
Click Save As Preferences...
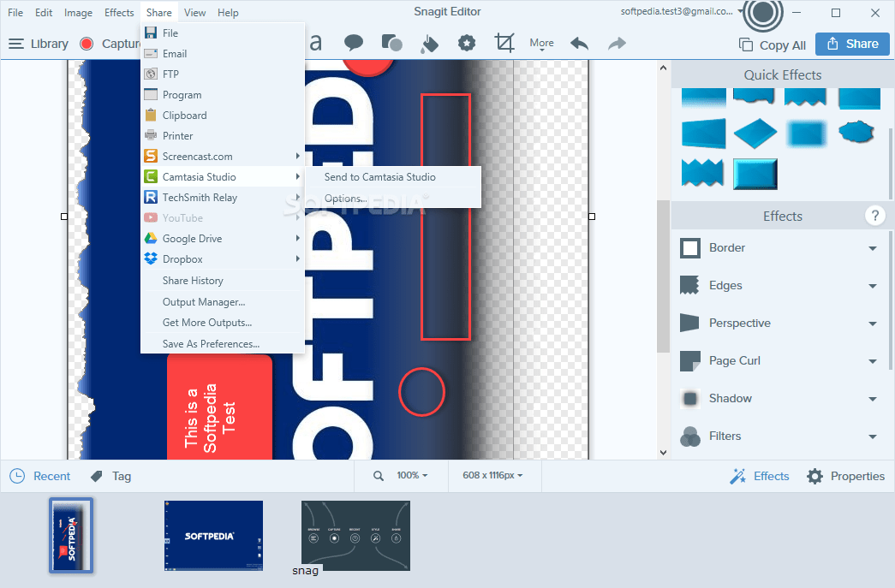[x=223, y=344]
